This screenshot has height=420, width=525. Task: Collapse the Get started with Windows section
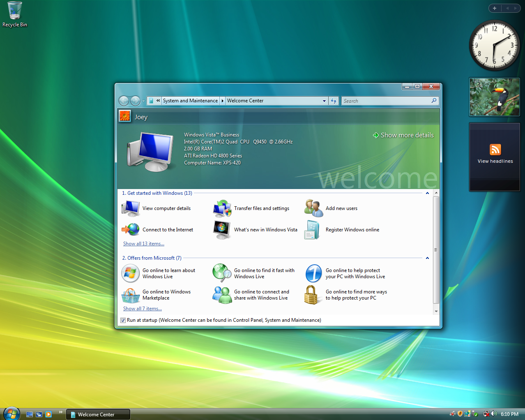coord(427,193)
